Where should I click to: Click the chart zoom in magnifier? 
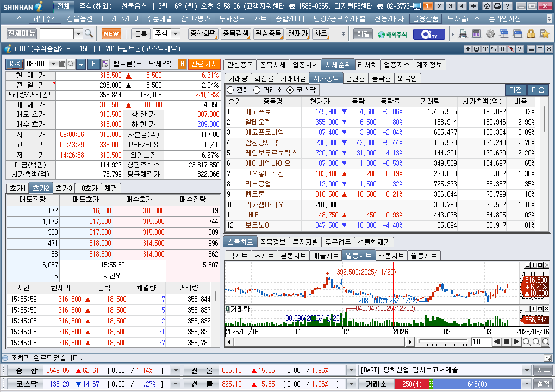(526, 342)
